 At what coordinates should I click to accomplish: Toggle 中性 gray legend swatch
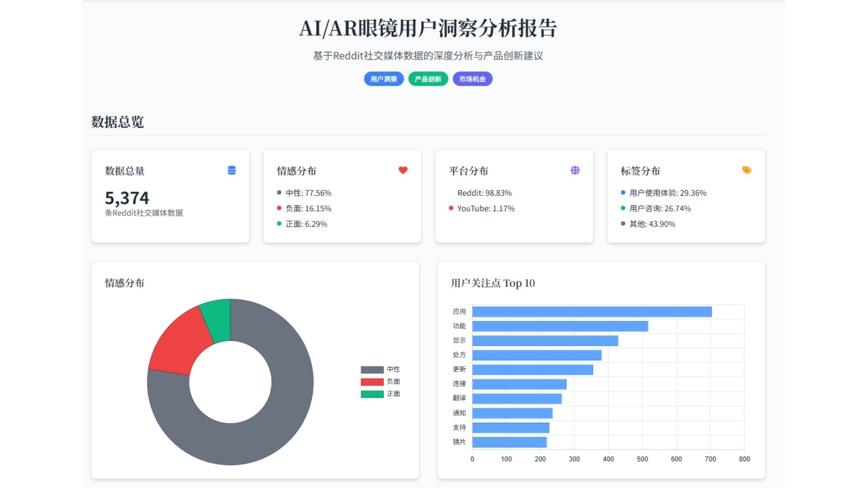coord(372,370)
